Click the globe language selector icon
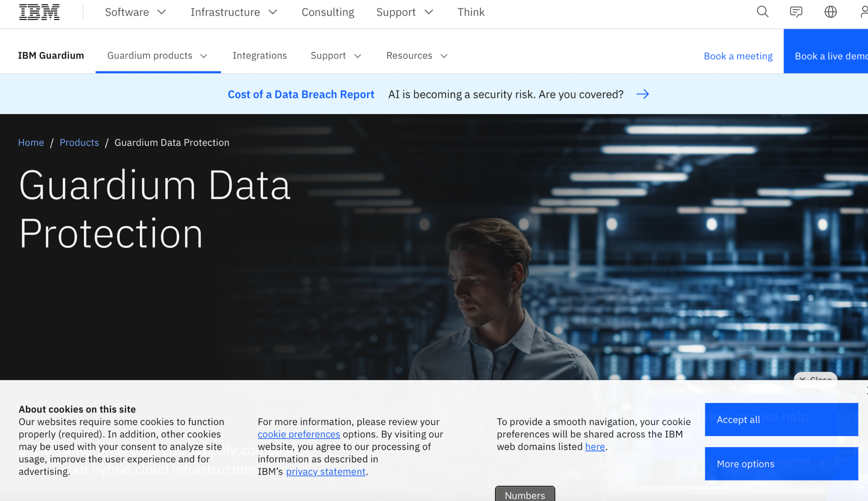The height and width of the screenshot is (501, 868). click(x=830, y=12)
